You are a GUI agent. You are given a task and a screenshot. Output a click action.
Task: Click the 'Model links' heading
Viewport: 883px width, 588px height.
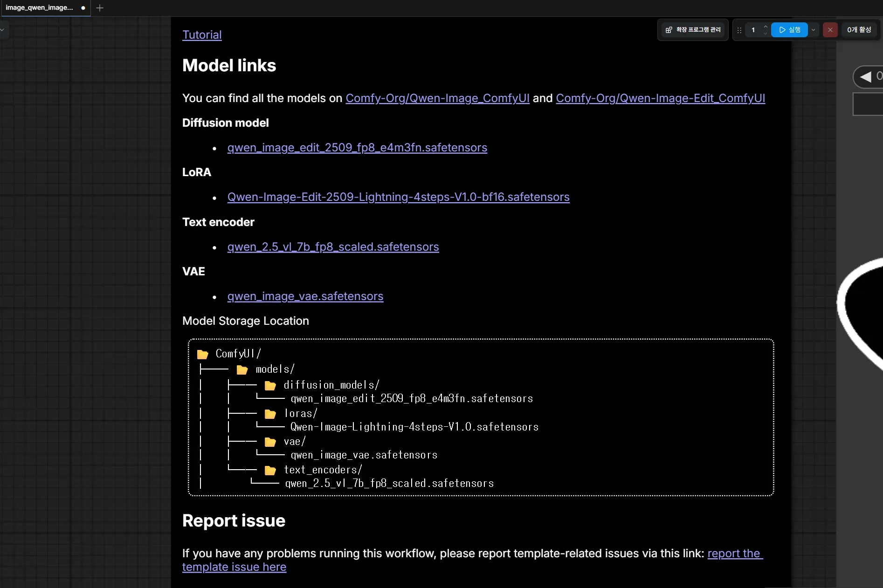tap(229, 66)
